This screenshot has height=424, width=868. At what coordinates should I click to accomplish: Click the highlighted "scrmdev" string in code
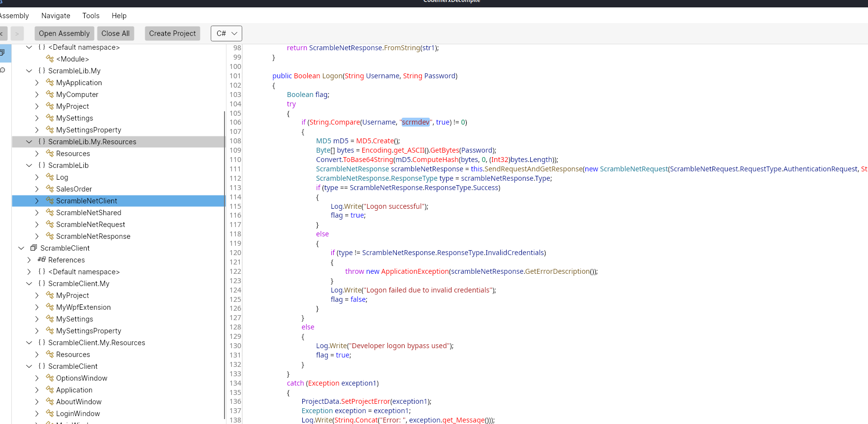click(x=416, y=122)
